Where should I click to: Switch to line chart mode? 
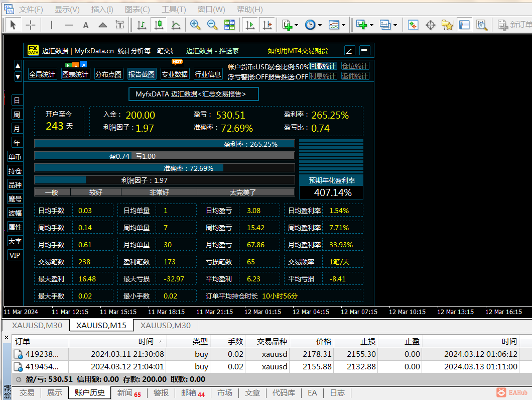point(176,25)
